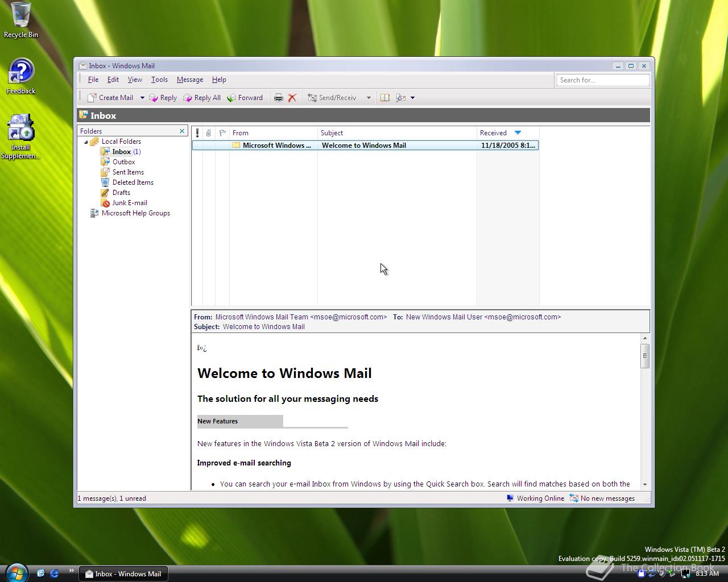The image size is (728, 582).
Task: Launch Internet Explorer from Quick Launch
Action: tap(55, 573)
